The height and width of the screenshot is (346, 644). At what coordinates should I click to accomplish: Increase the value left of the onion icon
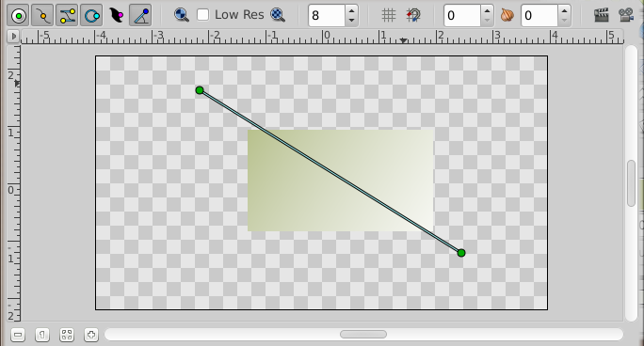coord(487,10)
